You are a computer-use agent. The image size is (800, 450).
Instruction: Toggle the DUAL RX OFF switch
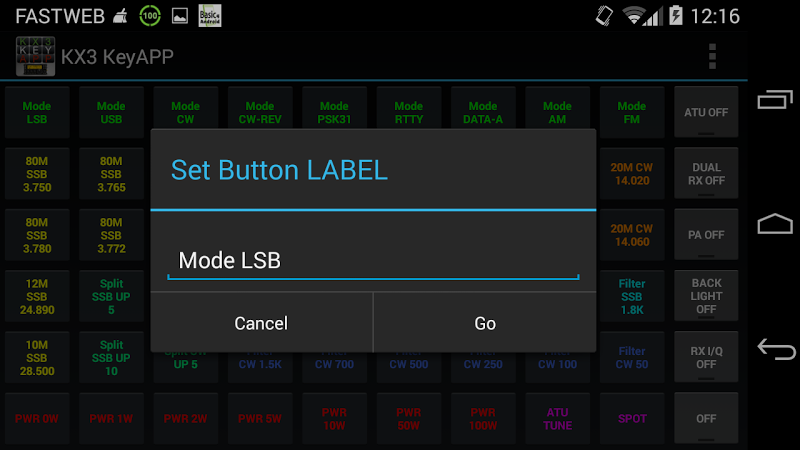(706, 173)
